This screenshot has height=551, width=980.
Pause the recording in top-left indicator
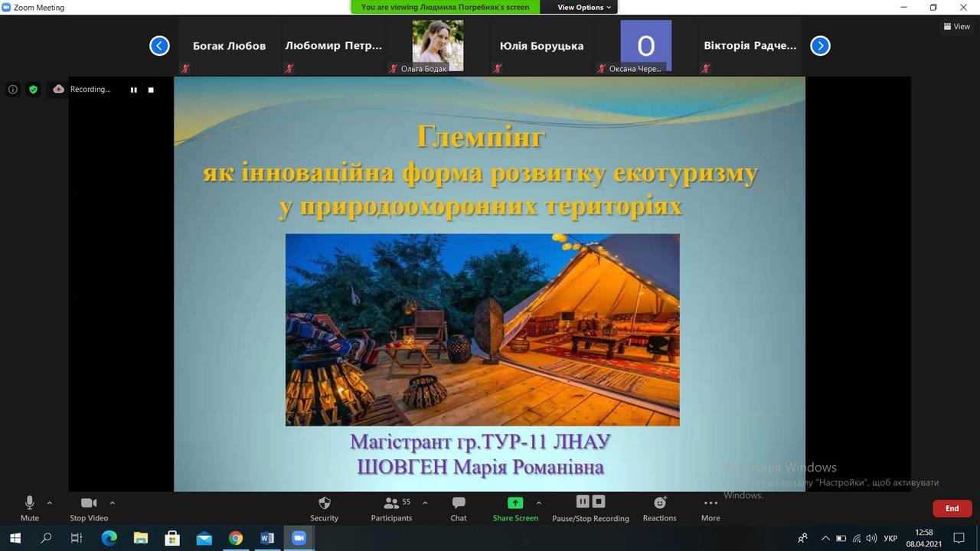[x=134, y=90]
